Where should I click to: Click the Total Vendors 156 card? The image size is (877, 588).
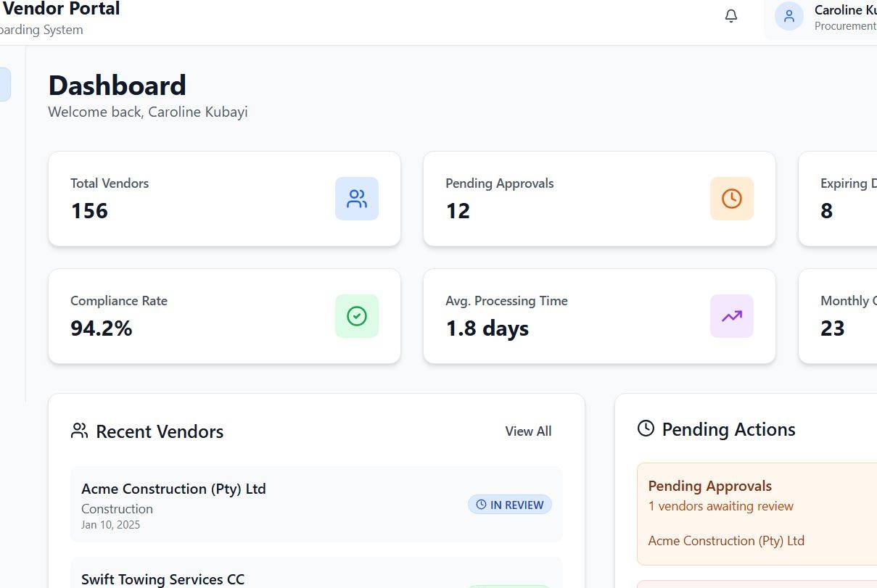[x=224, y=199]
